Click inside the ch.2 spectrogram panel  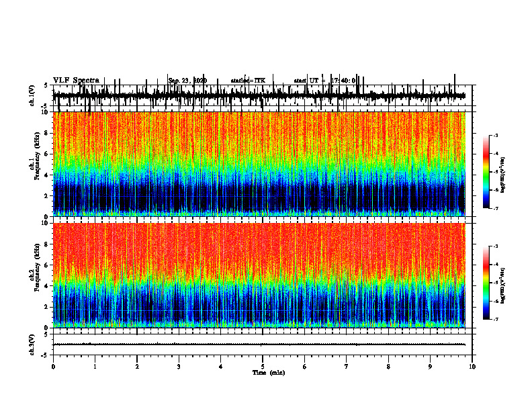coord(259,275)
